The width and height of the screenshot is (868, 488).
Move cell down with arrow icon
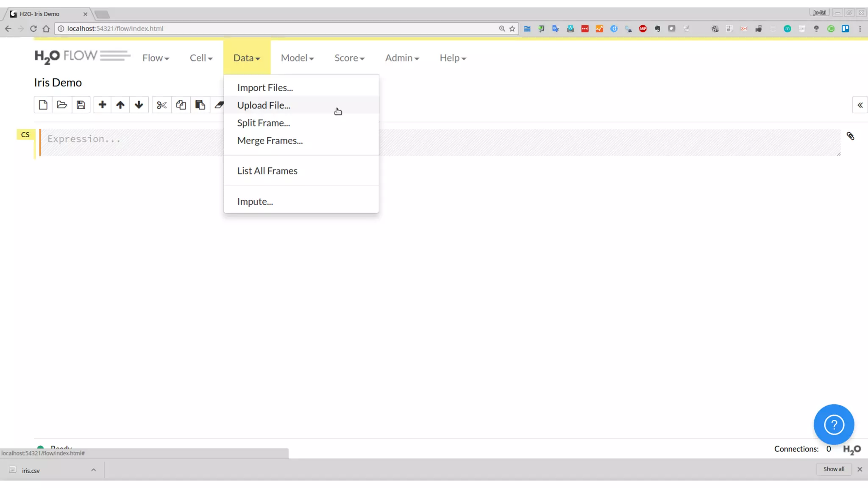point(139,105)
